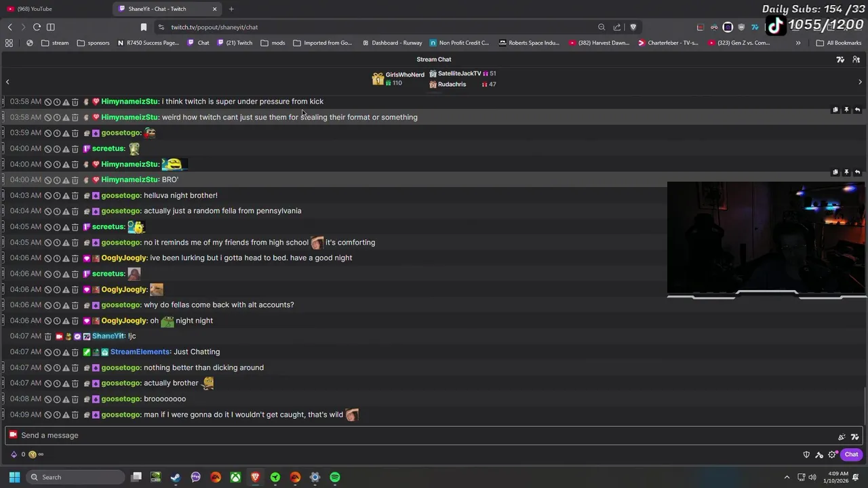This screenshot has height=488, width=868.
Task: Open chat settings gear
Action: [832, 455]
